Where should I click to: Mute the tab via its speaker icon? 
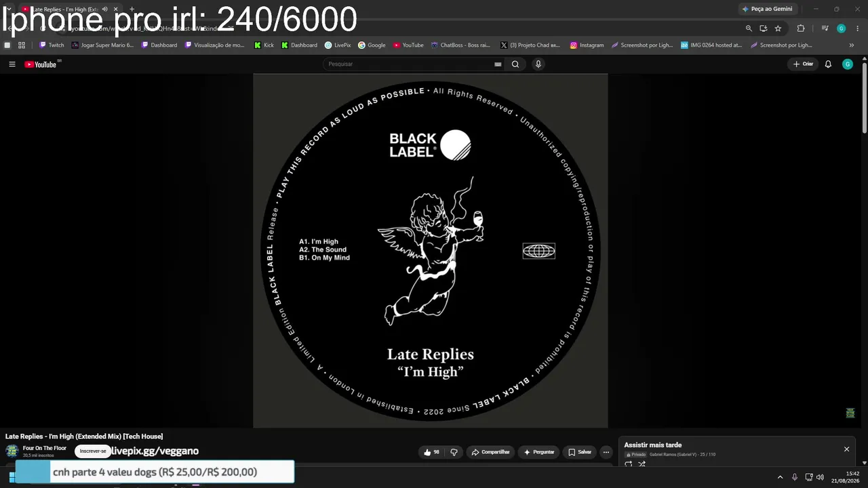(x=104, y=9)
